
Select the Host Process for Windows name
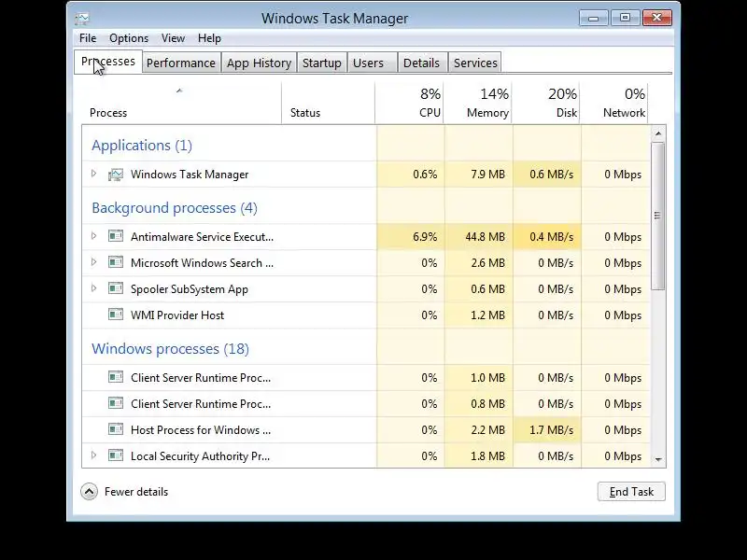[x=201, y=430]
